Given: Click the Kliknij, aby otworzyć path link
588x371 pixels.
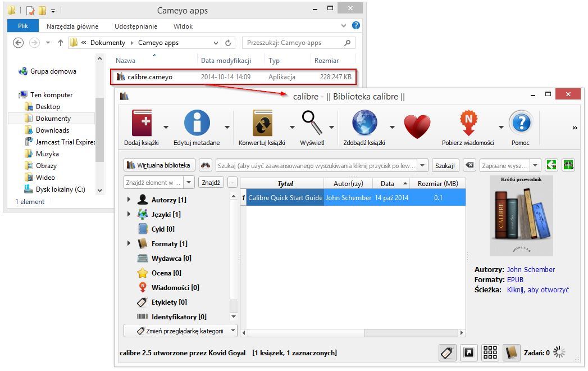Looking at the screenshot, I should tap(538, 290).
